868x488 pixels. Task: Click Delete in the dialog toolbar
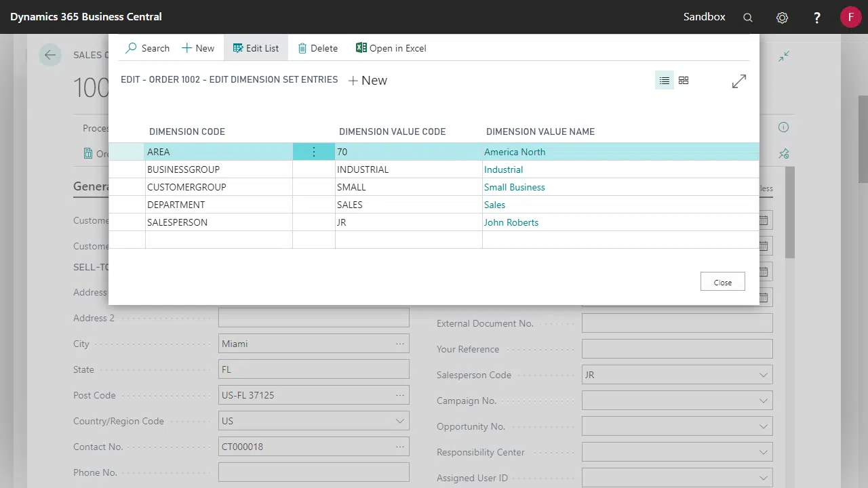[317, 48]
